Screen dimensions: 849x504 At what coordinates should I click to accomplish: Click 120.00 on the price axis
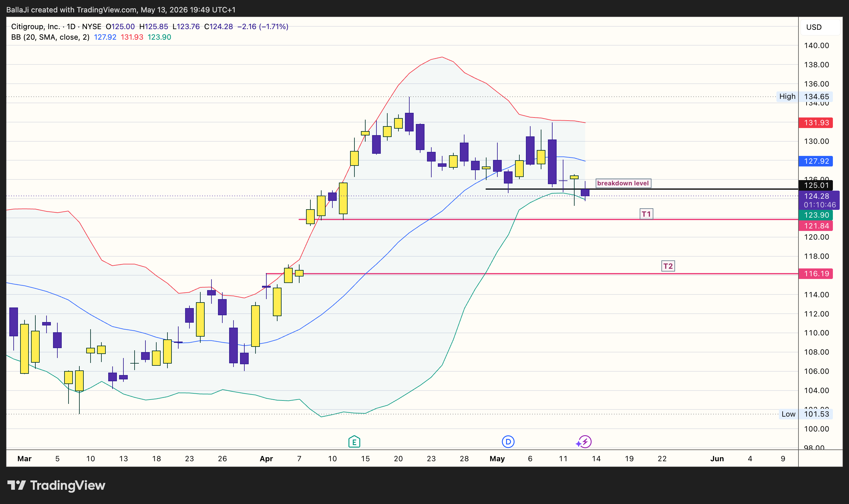pos(816,237)
